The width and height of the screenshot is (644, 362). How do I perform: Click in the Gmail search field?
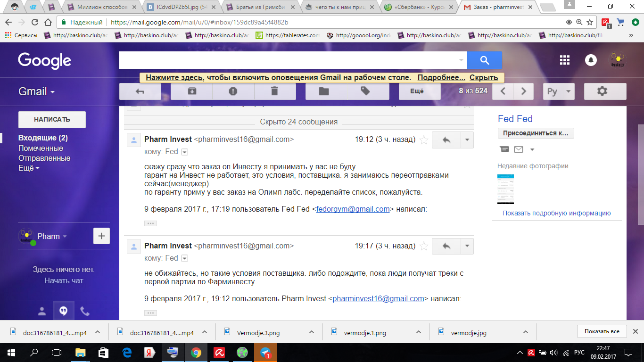pyautogui.click(x=288, y=60)
